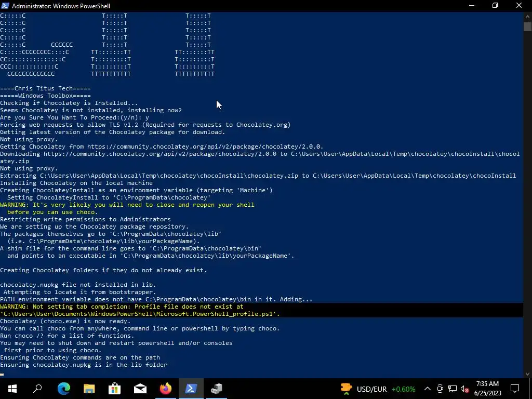Open the Mail app from taskbar
The width and height of the screenshot is (532, 399).
[x=140, y=389]
